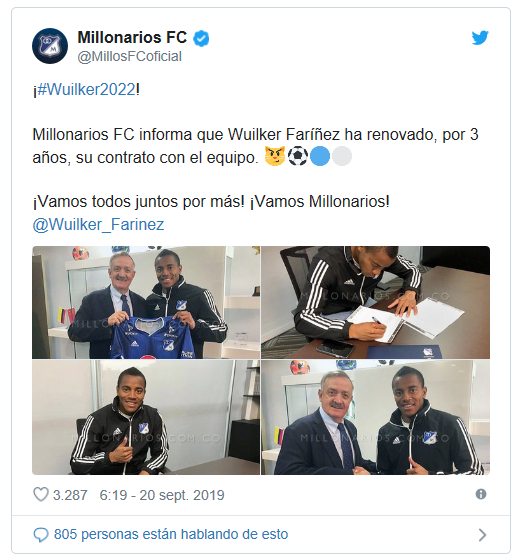
Task: Click the Millonarios FC profile avatar
Action: pos(50,46)
